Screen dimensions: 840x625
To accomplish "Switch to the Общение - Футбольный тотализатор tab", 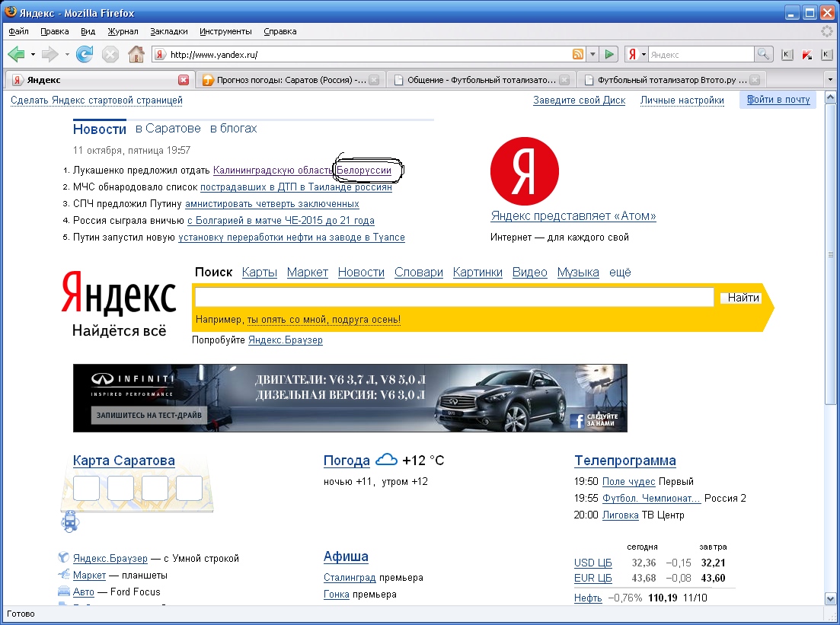I will coord(480,80).
